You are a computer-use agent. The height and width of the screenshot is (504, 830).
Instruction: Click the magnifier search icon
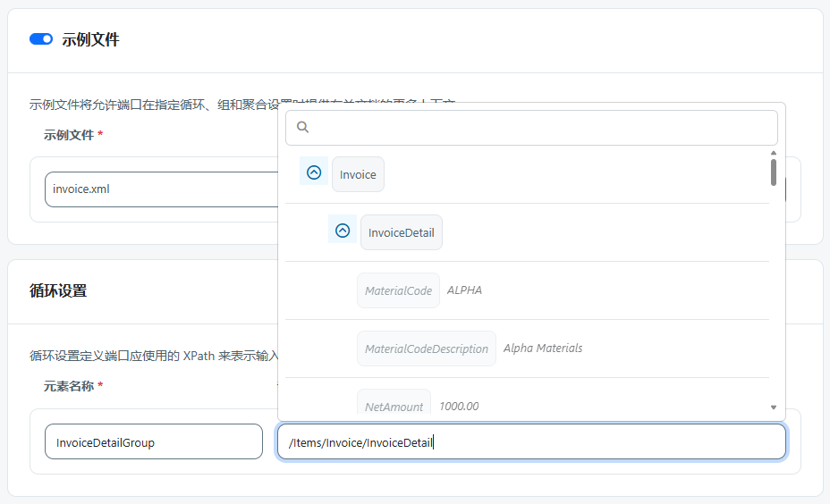click(302, 128)
